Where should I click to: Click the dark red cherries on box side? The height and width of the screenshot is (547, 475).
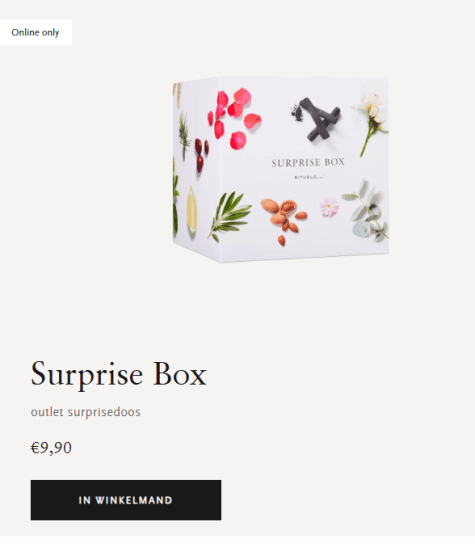pos(201,154)
